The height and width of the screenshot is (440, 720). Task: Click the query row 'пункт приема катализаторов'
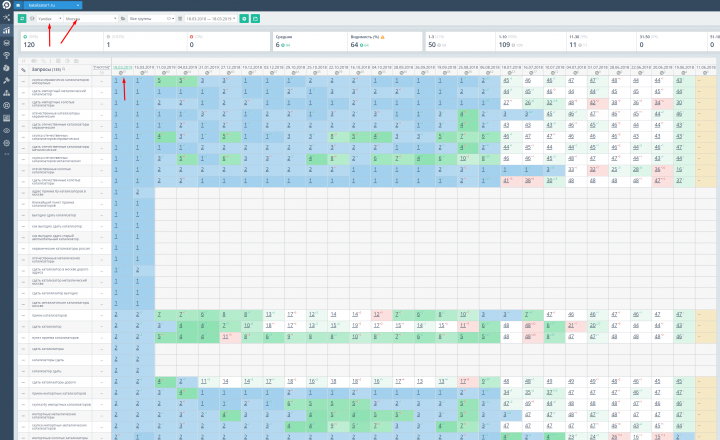[55, 338]
